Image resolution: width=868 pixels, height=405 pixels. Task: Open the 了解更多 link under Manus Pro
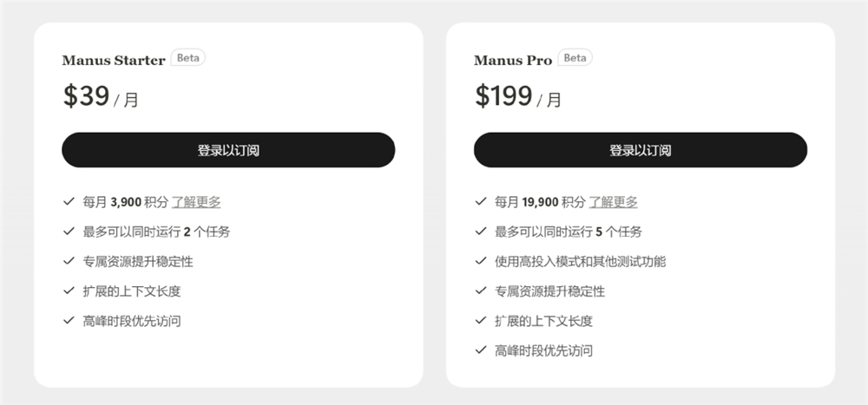point(614,202)
